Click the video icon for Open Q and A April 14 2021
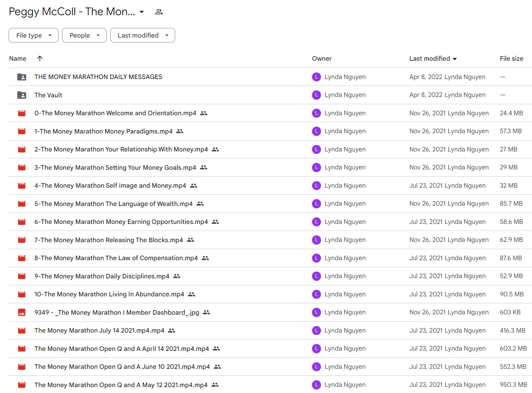This screenshot has height=393, width=532. coord(22,348)
